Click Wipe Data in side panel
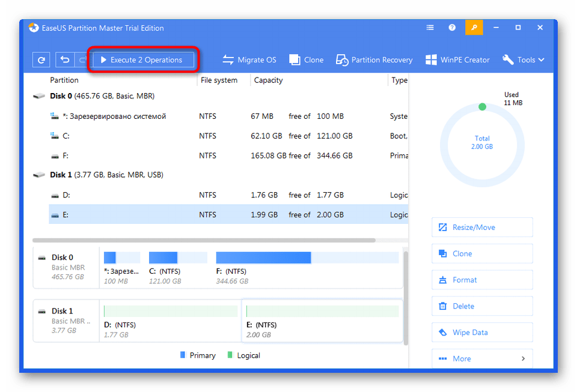Viewport: 577px width, 392px height. click(x=482, y=333)
